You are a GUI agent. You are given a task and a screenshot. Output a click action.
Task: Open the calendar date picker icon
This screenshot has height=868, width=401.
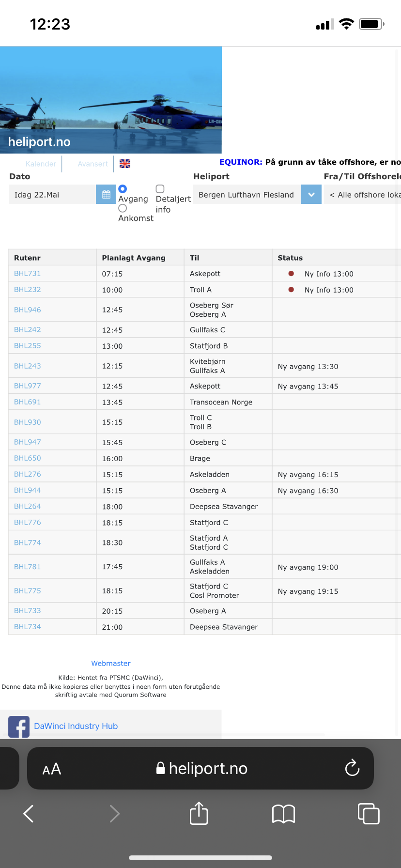pyautogui.click(x=106, y=194)
